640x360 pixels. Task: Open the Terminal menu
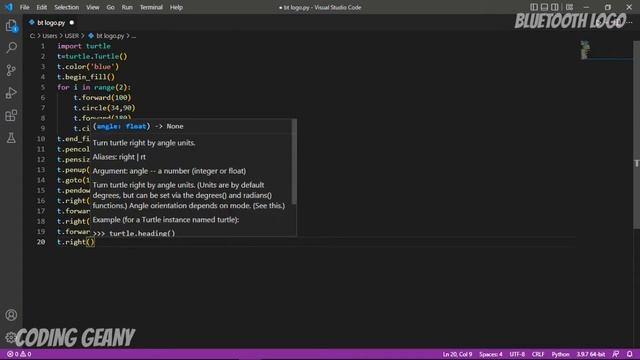tap(151, 7)
